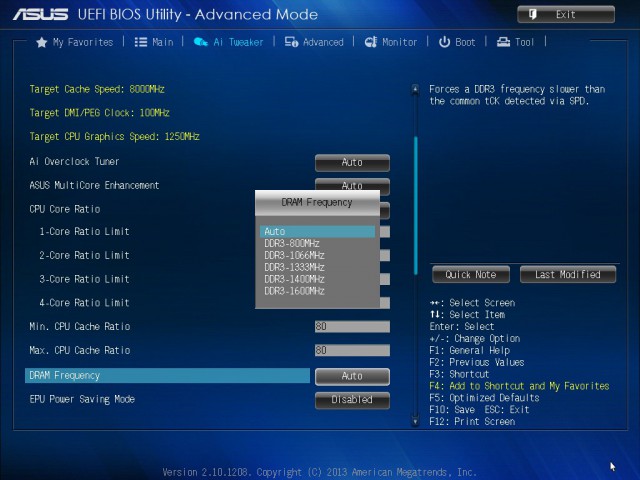Click the blue scrollbar thumb
640x480 pixels.
(x=416, y=206)
